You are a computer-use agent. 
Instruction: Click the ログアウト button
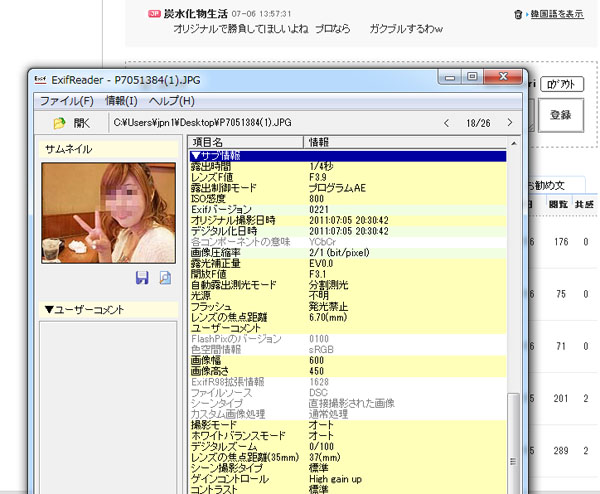pyautogui.click(x=560, y=85)
